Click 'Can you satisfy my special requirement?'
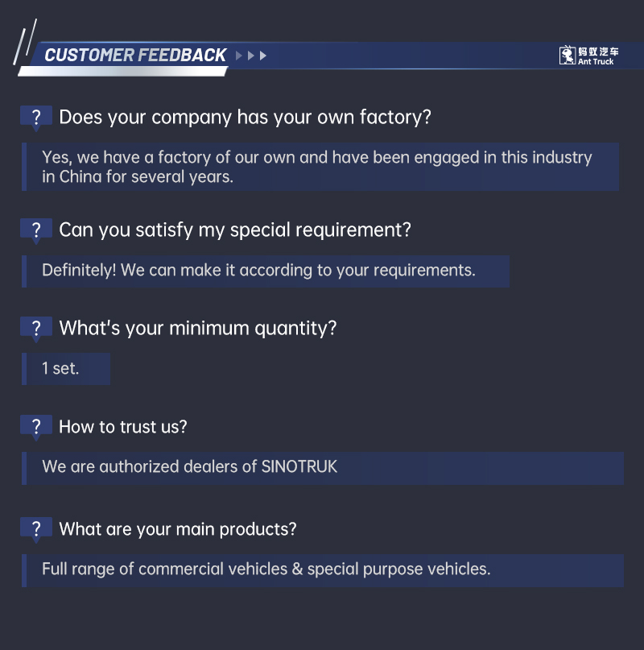 pos(235,230)
